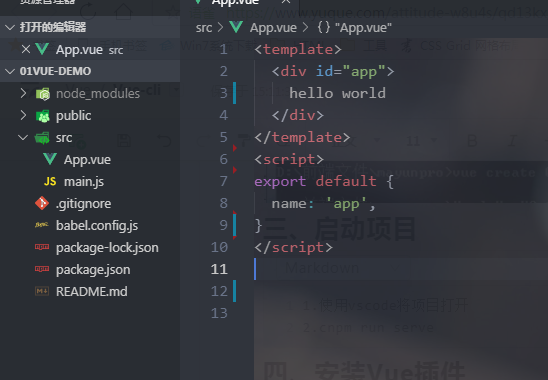548x380 pixels.
Task: Click the git icon beside .gitignore
Action: pos(42,203)
